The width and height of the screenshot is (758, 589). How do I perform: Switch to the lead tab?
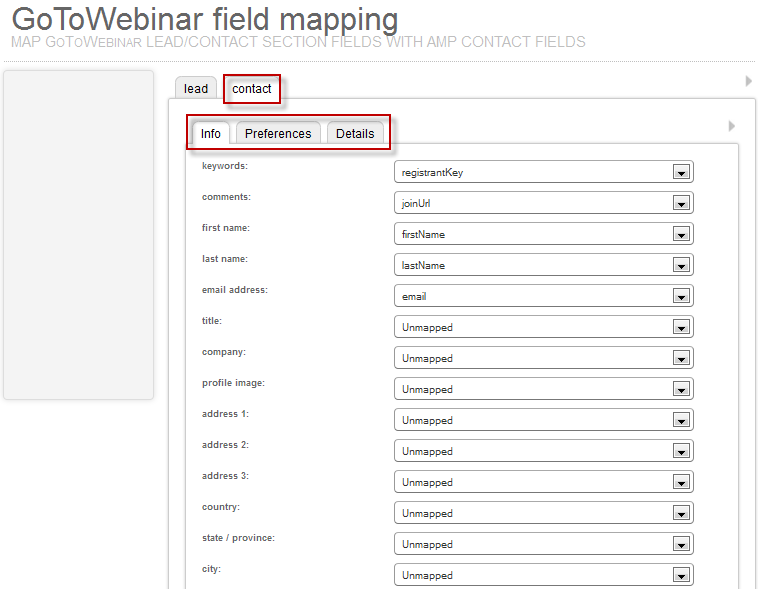[196, 89]
